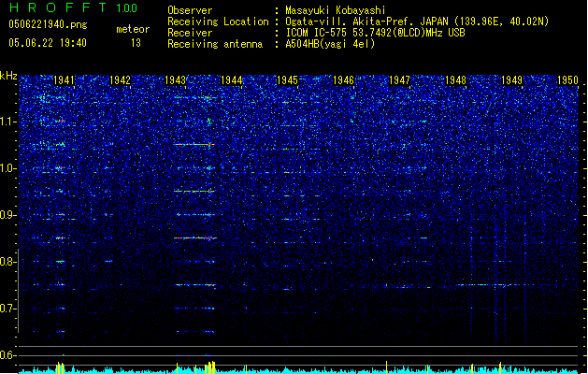Click the Receiving Location field label
The image size is (588, 374).
tap(218, 22)
